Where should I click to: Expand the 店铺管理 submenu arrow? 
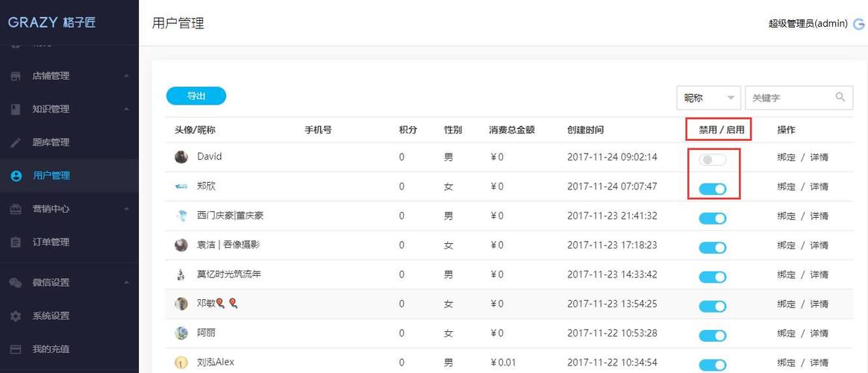(126, 76)
